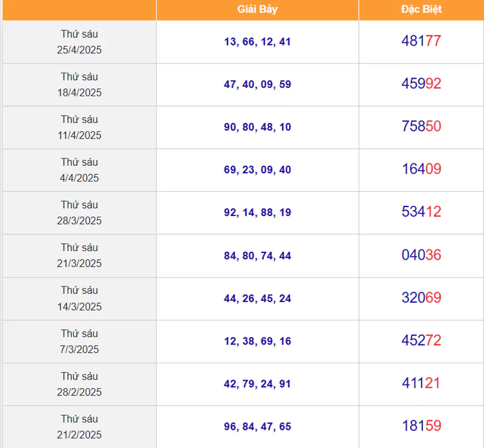Select the 7/3/2025 date cell
The image size is (484, 448).
coord(79,341)
